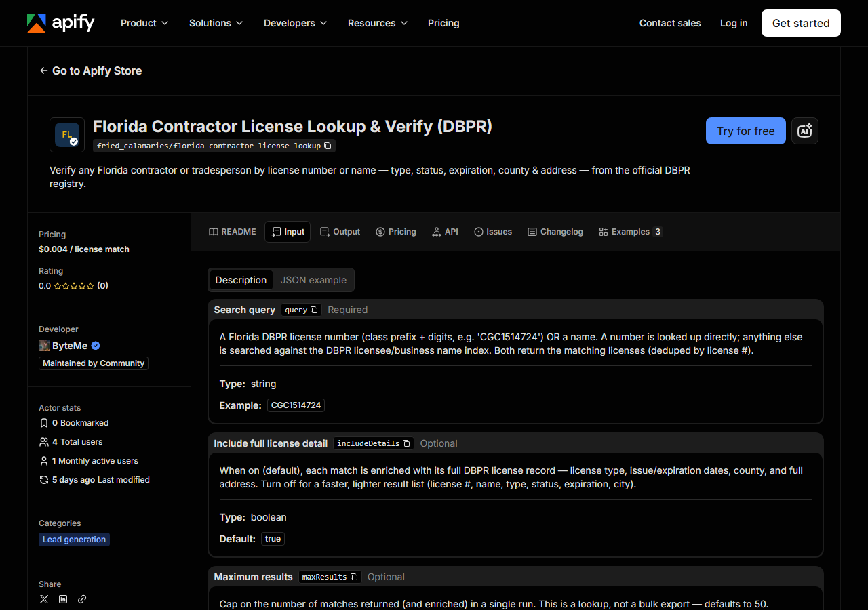Open the Pricing page in top navigation
This screenshot has width=868, height=610.
[443, 23]
